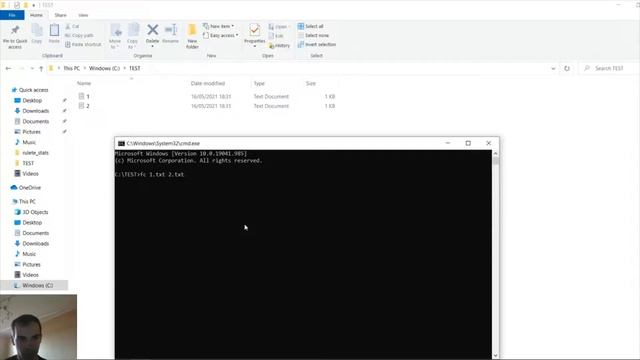Select OneDrive in navigation pane
Screen dimensions: 640x360
29,188
